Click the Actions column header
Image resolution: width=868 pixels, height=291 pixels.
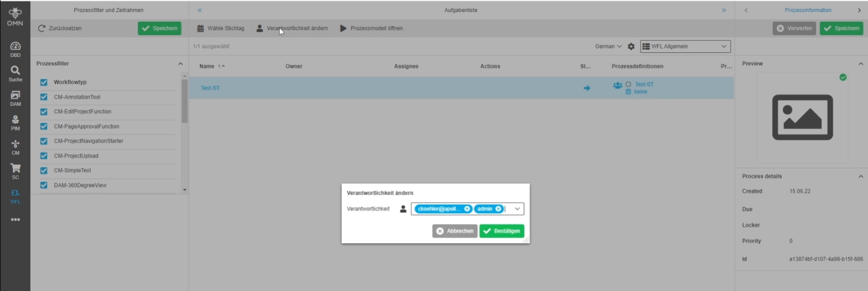(490, 66)
